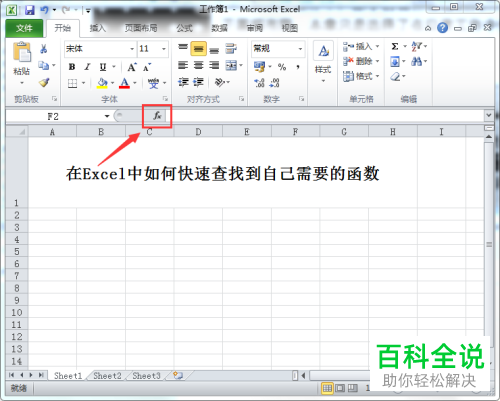Increase decimal places
Viewport: 500px width, 401px height.
coord(259,83)
